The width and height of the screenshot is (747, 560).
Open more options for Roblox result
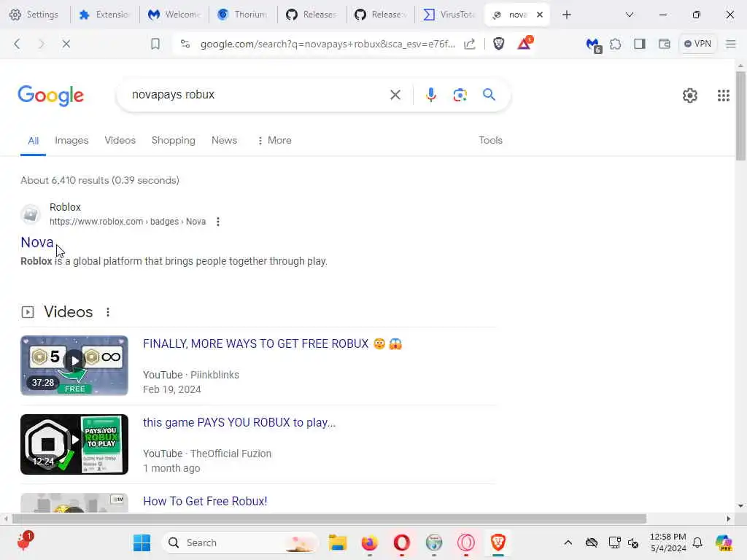click(217, 222)
